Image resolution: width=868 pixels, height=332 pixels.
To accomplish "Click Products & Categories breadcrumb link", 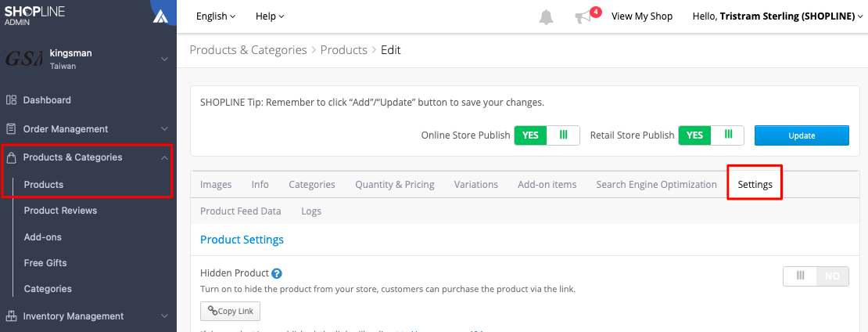I will (248, 50).
